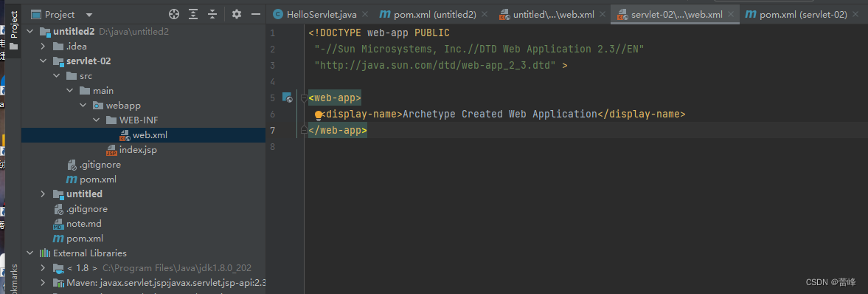Click the servlet-02 module folder icon
The image size is (868, 294).
[58, 61]
